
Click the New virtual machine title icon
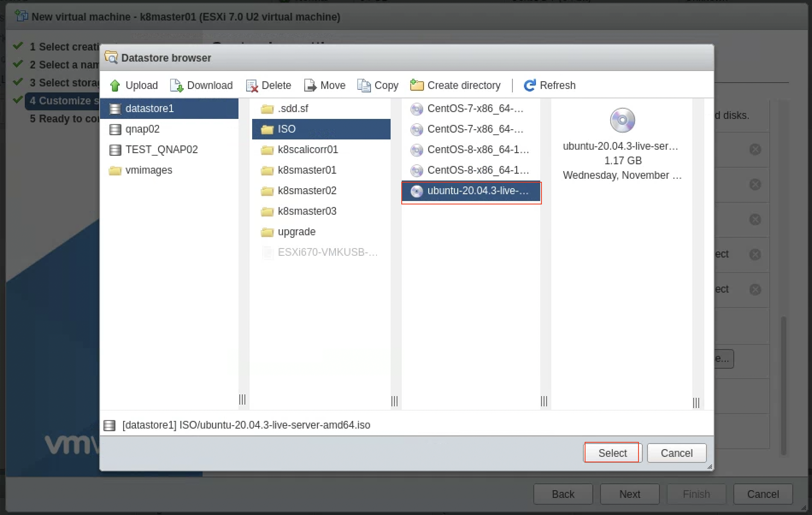click(21, 16)
